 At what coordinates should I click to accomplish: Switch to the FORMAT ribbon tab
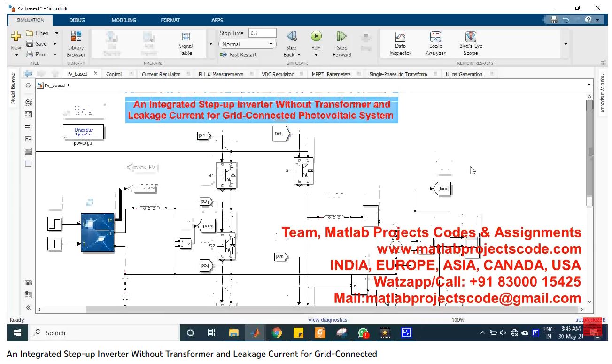170,20
